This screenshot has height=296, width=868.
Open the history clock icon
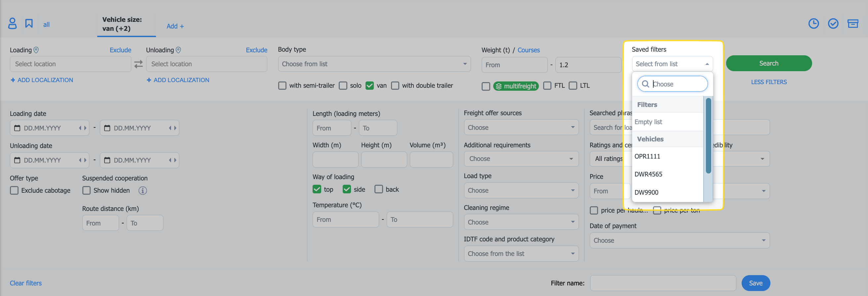click(x=813, y=24)
